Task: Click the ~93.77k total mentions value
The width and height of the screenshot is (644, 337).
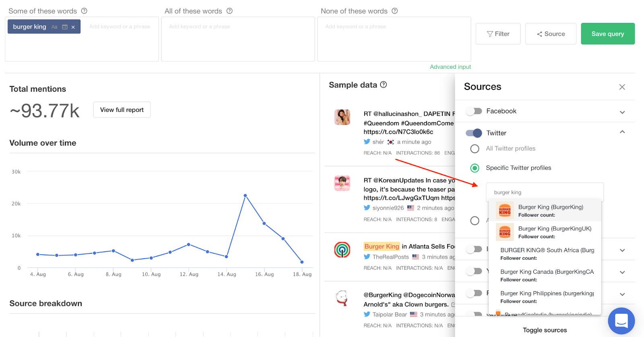Action: [x=45, y=111]
